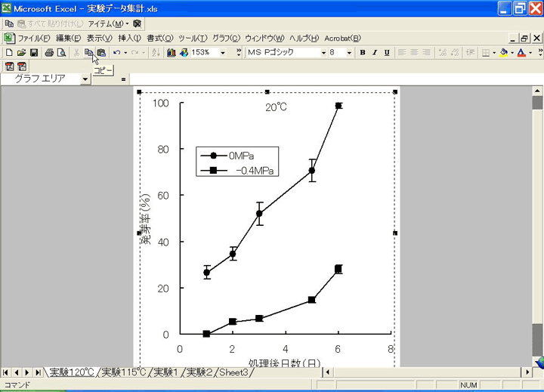Screen dimensions: 544x392
Task: Toggle Bold formatting
Action: (363, 53)
